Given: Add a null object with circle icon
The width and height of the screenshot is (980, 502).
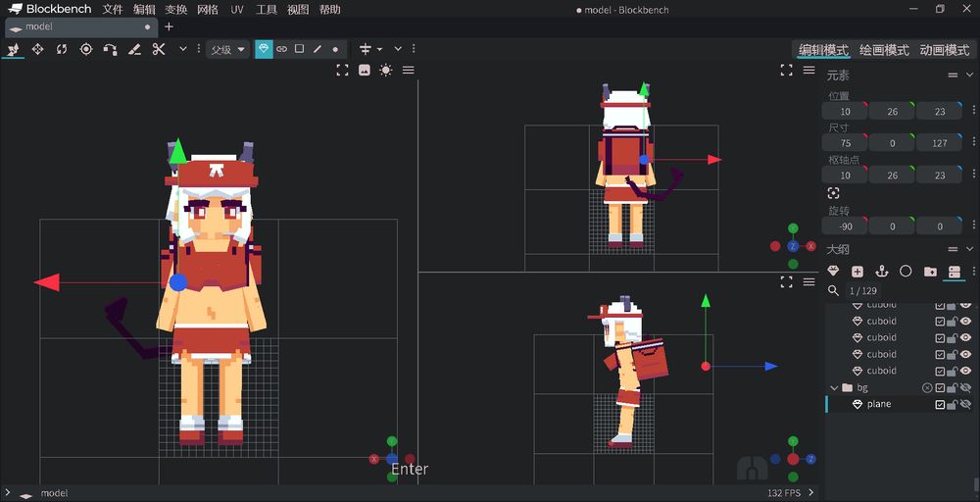Looking at the screenshot, I should click(906, 272).
